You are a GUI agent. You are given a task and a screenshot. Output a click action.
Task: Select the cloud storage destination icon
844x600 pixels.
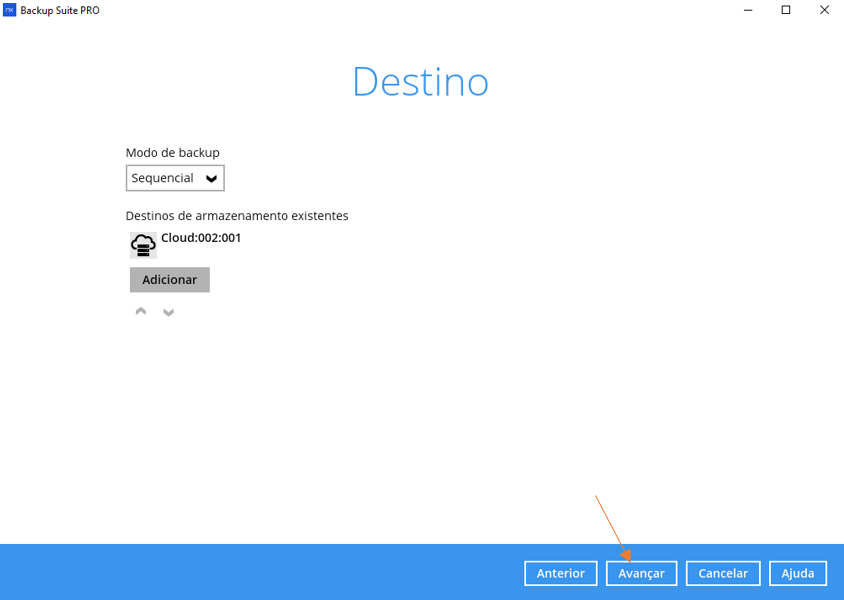point(143,245)
